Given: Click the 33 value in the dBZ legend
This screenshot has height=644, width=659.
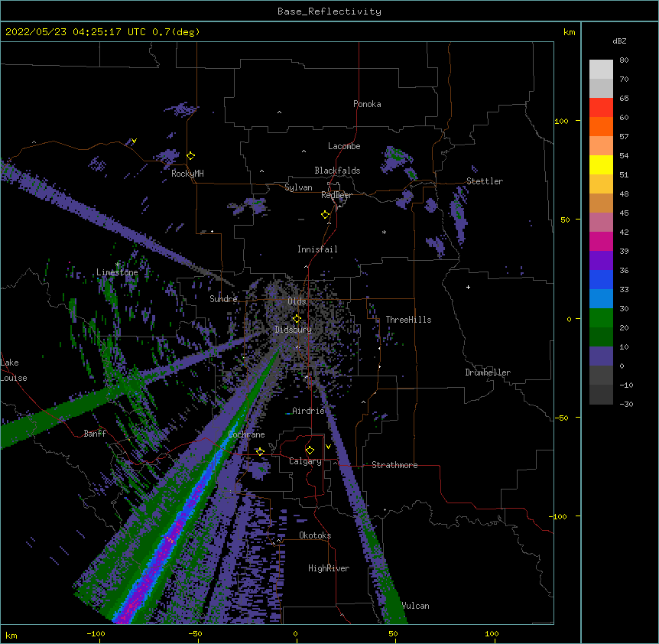Looking at the screenshot, I should tap(624, 289).
